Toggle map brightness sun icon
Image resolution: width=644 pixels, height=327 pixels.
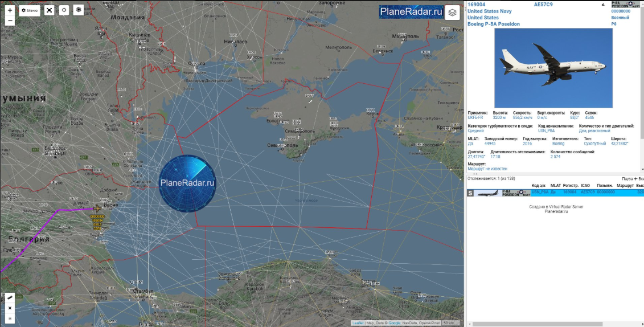click(79, 10)
